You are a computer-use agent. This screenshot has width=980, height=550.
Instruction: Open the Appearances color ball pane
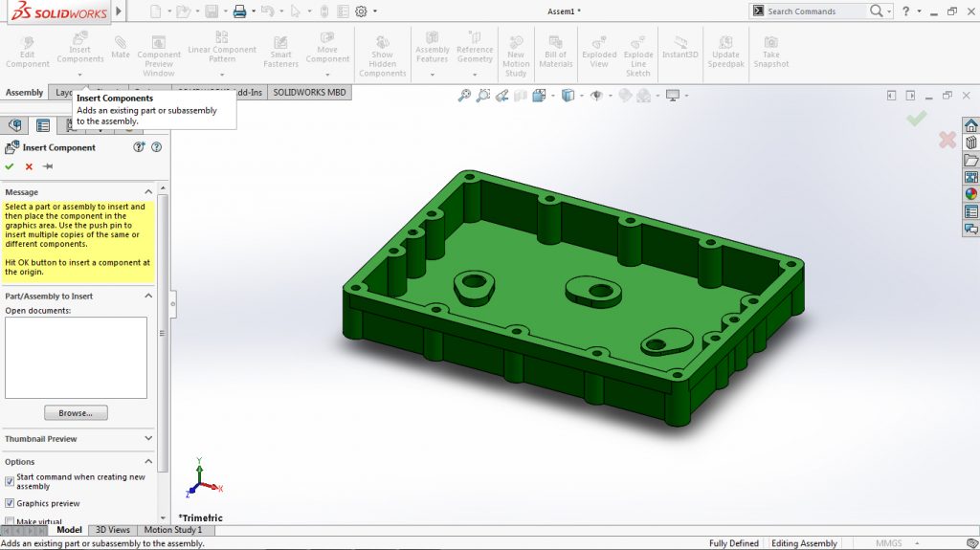pos(970,194)
